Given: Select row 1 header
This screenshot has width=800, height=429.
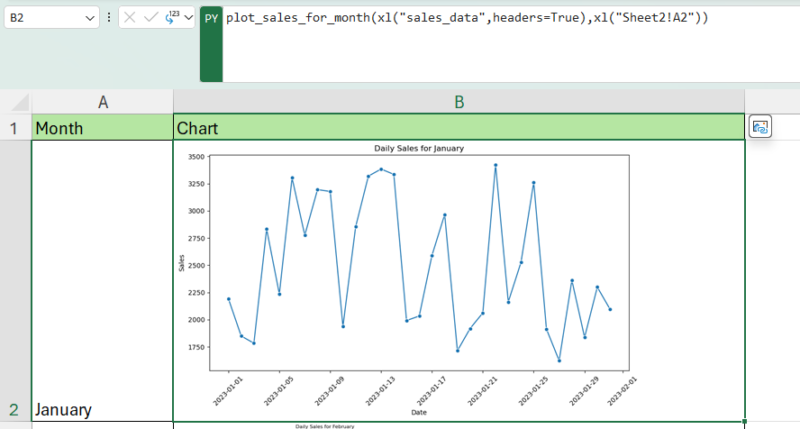Looking at the screenshot, I should (15, 128).
